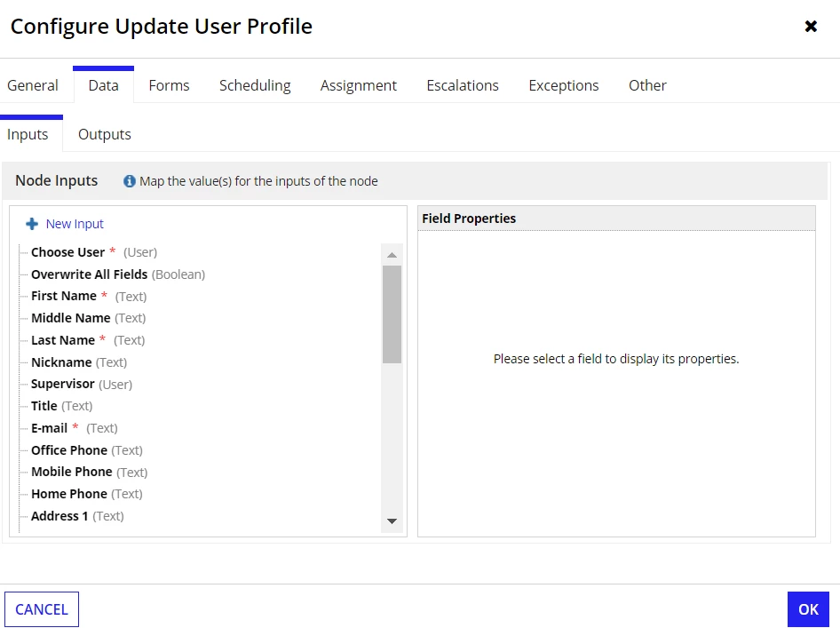This screenshot has width=840, height=628.
Task: Click the info icon beside Node Inputs
Action: (129, 181)
